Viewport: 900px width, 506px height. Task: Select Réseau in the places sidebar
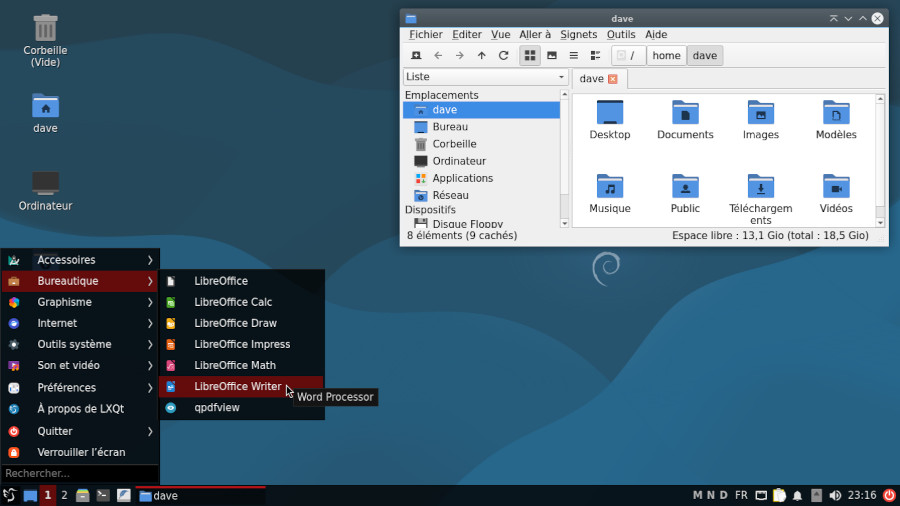click(x=482, y=196)
